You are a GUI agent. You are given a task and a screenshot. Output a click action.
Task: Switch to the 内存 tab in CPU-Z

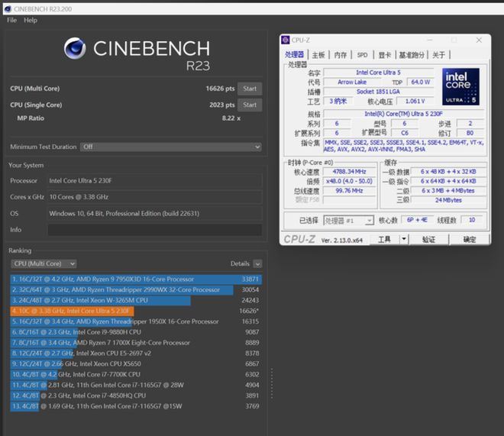click(340, 55)
